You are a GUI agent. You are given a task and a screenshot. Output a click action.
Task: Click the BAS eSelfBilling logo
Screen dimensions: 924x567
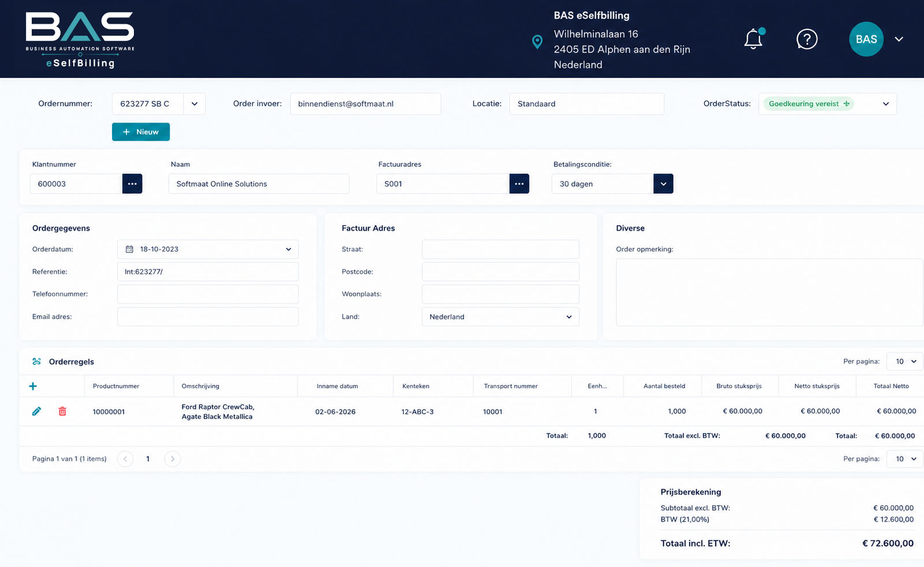80,39
